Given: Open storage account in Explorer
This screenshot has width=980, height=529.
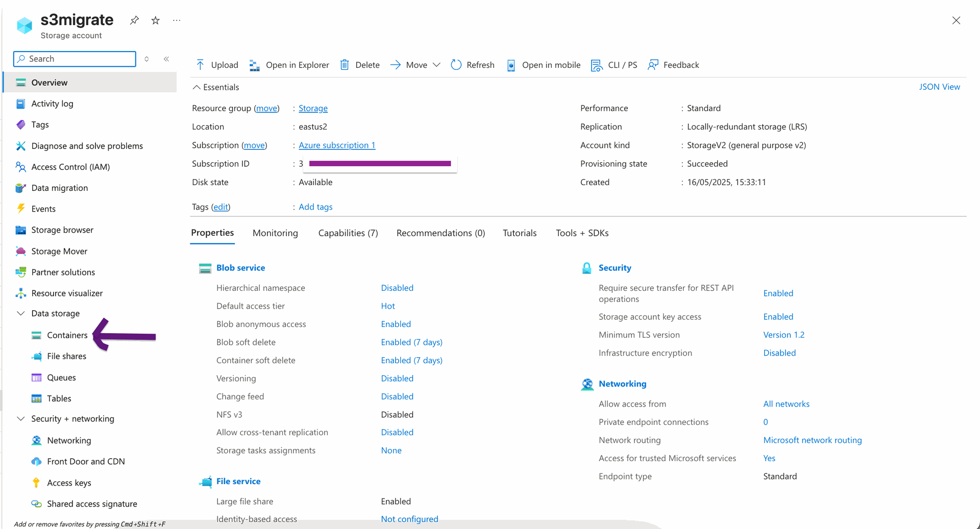Looking at the screenshot, I should coord(289,65).
